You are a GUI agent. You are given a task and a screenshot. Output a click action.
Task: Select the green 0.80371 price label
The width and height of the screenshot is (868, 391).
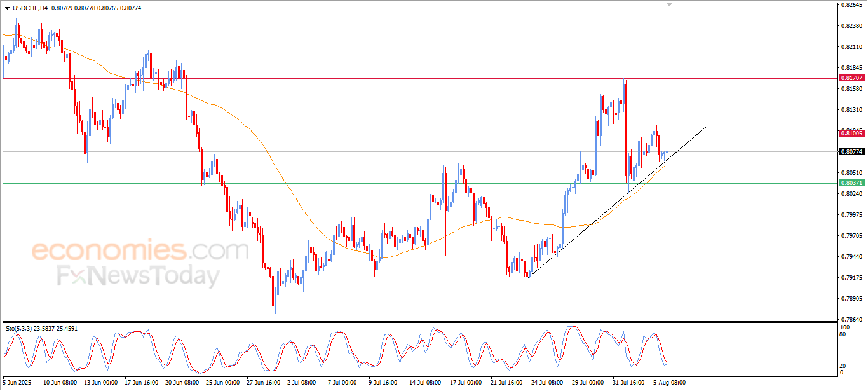(851, 182)
